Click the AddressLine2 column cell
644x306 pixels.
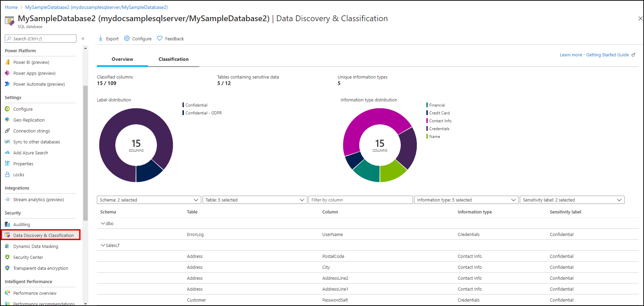[335, 278]
